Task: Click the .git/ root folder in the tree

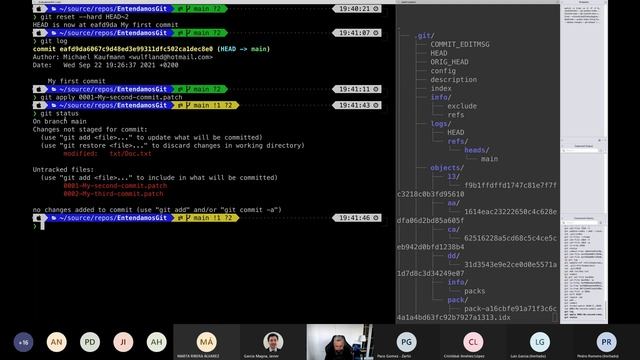Action: point(424,36)
